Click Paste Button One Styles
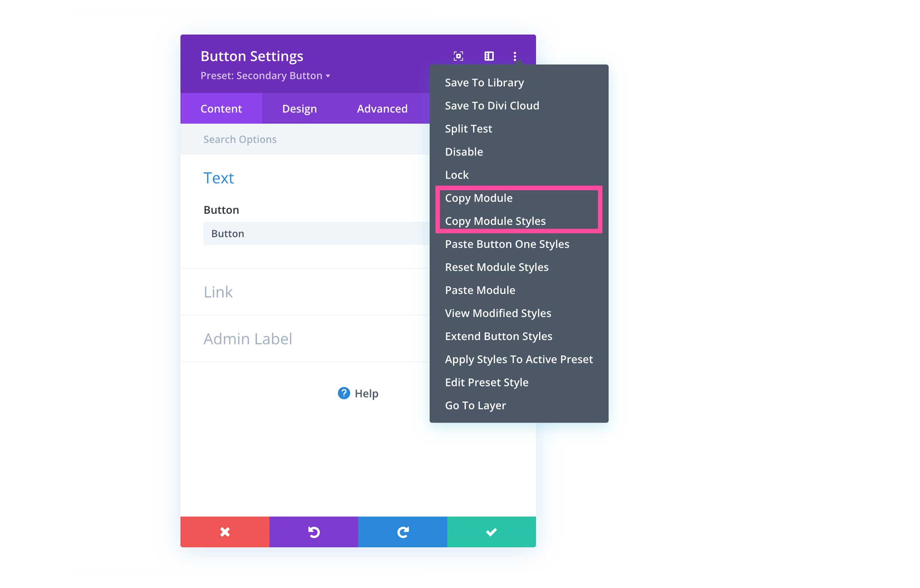920x588 pixels. [x=507, y=244]
